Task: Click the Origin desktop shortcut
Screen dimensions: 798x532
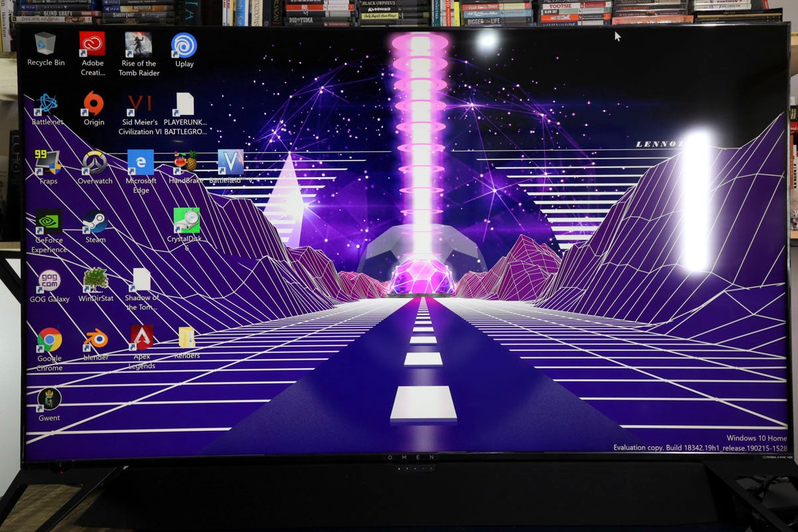Action: point(94,104)
